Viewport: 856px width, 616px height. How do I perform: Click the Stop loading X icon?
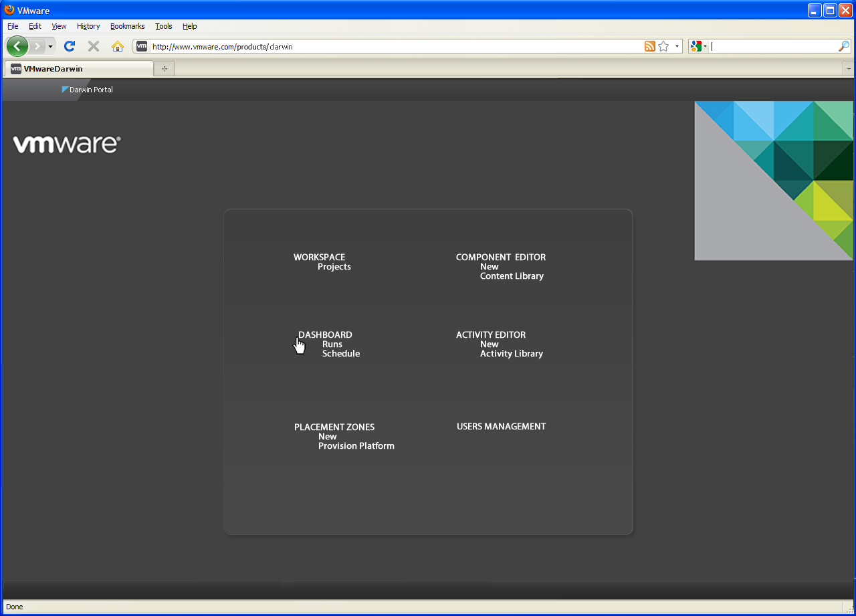click(x=94, y=46)
